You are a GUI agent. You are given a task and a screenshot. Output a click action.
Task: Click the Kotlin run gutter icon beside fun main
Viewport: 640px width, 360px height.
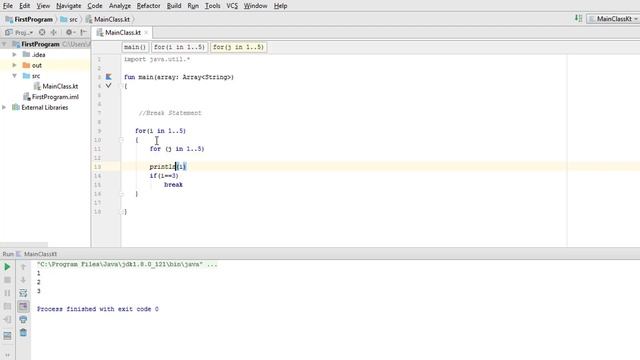click(x=109, y=77)
